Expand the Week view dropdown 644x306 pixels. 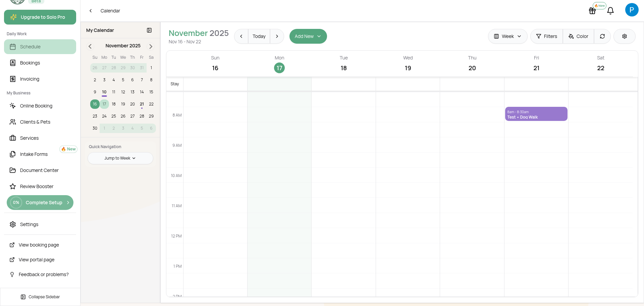click(x=507, y=36)
